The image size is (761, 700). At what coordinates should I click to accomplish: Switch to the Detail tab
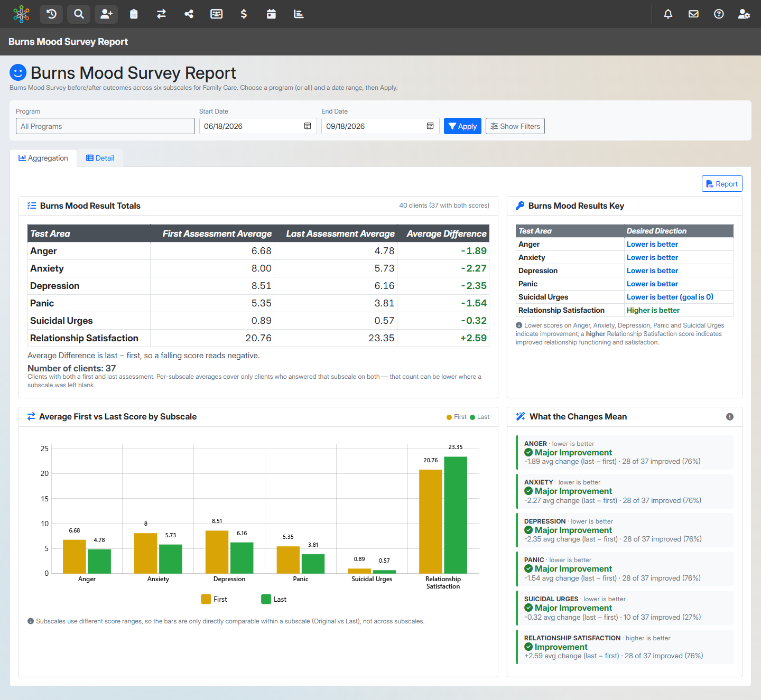tap(100, 158)
